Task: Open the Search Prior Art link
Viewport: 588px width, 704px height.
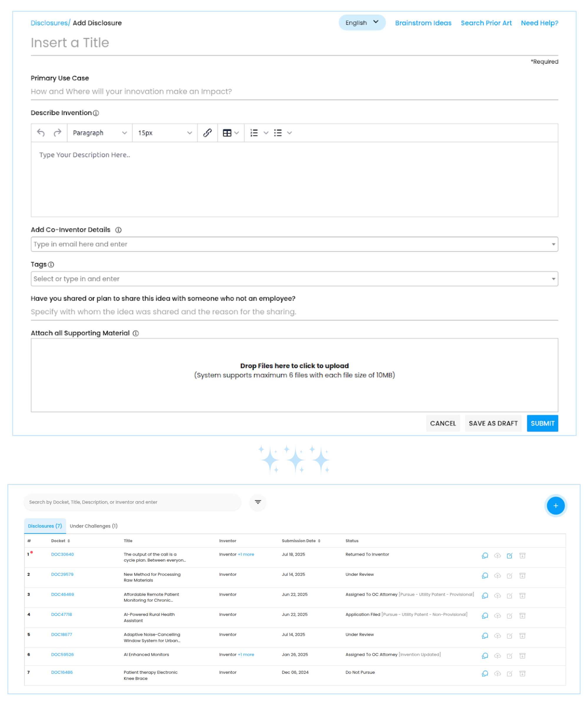Action: point(486,23)
